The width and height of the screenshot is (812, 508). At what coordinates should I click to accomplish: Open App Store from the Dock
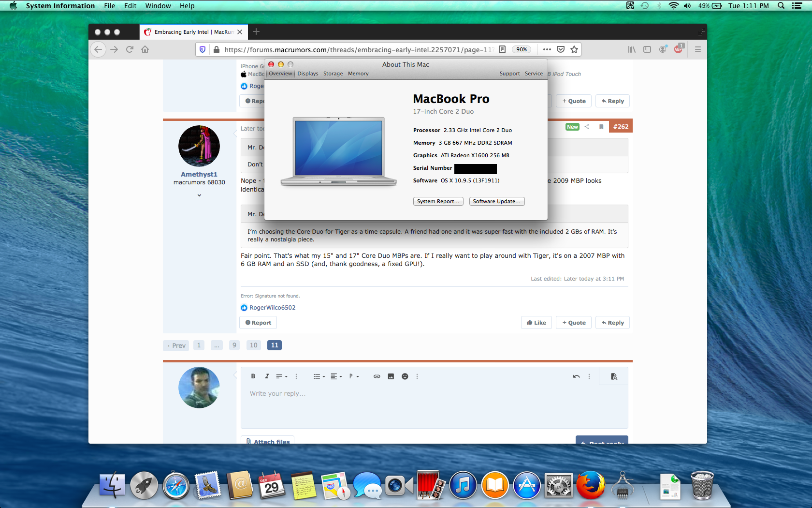(527, 485)
